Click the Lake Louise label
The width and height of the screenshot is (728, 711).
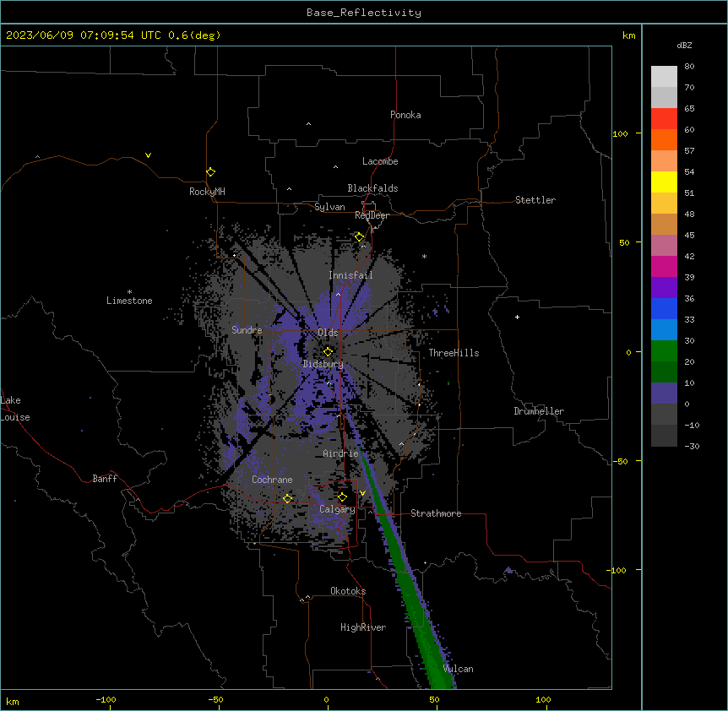14,409
